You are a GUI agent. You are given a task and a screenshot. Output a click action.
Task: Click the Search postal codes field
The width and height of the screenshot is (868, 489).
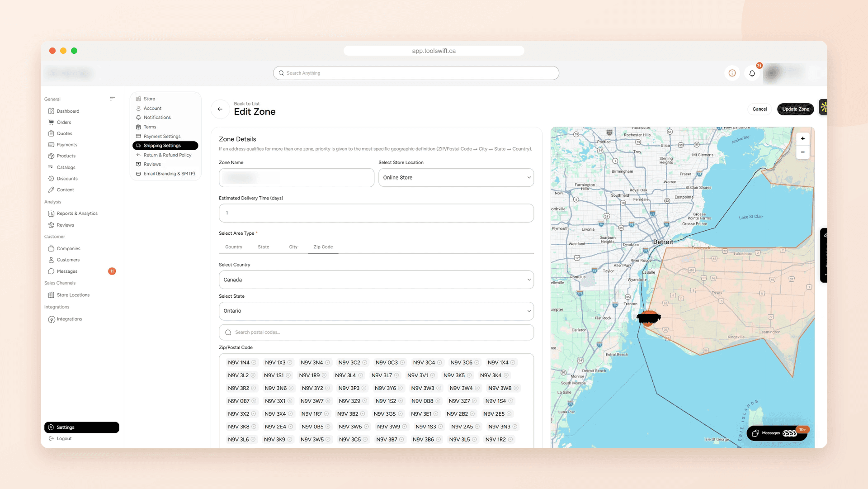point(376,332)
